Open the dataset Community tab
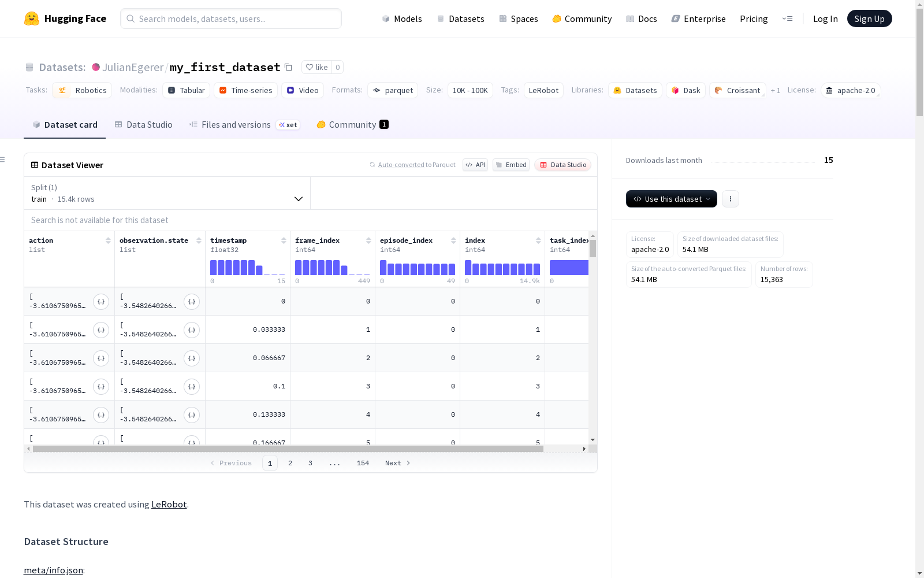 click(x=352, y=125)
